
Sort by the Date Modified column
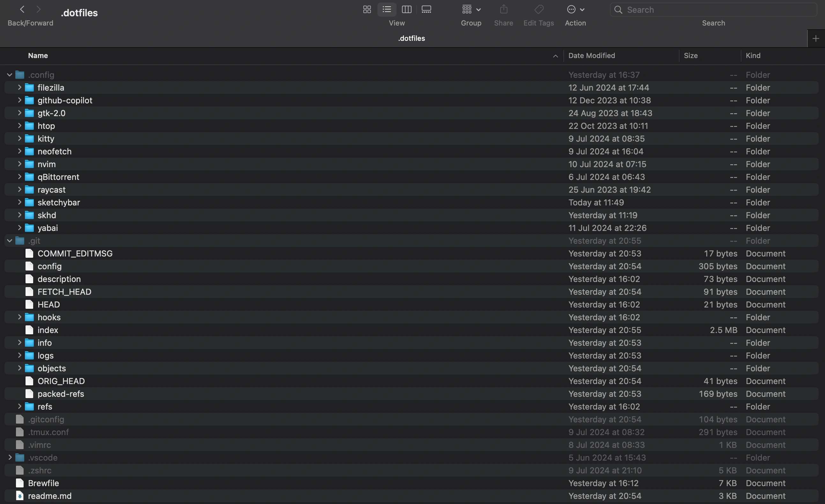tap(591, 56)
